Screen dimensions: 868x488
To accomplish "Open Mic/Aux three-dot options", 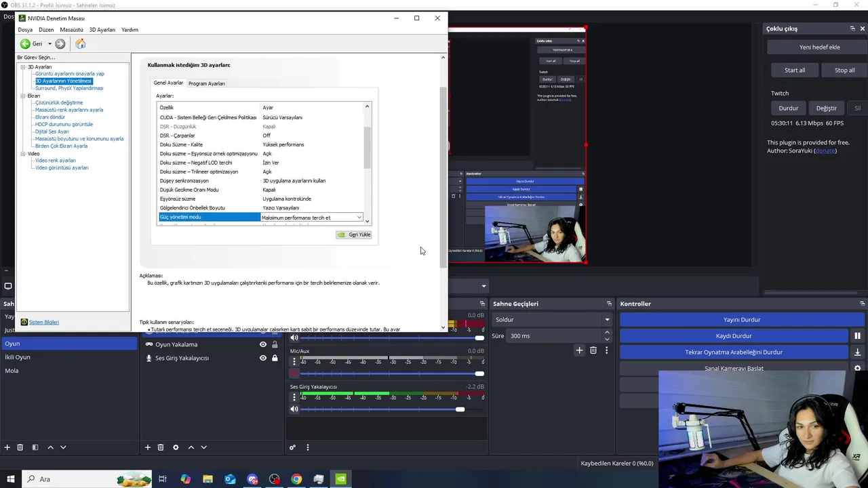I will point(294,362).
